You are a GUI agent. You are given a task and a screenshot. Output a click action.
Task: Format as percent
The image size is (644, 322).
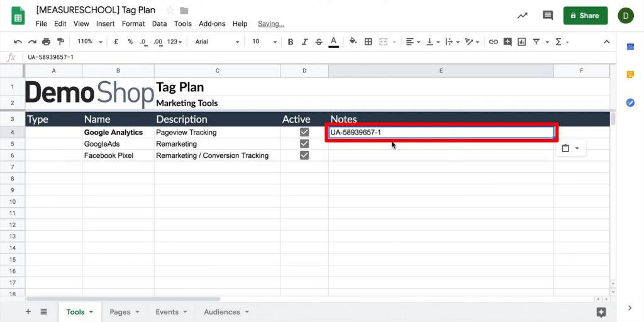130,42
